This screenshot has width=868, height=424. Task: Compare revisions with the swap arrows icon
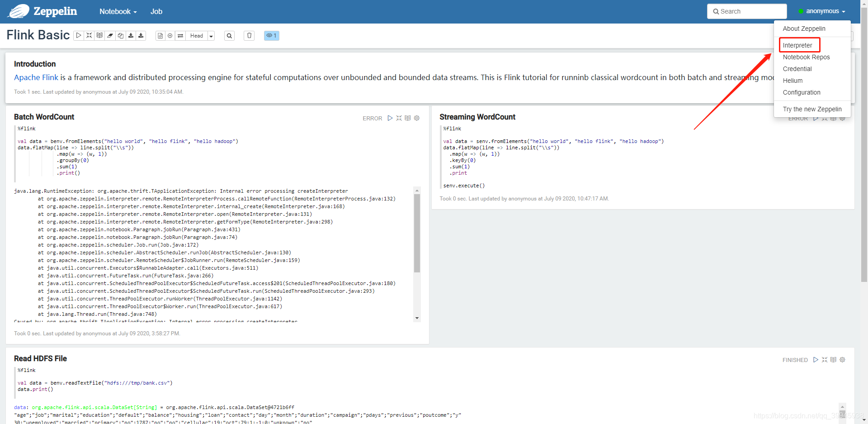[180, 36]
